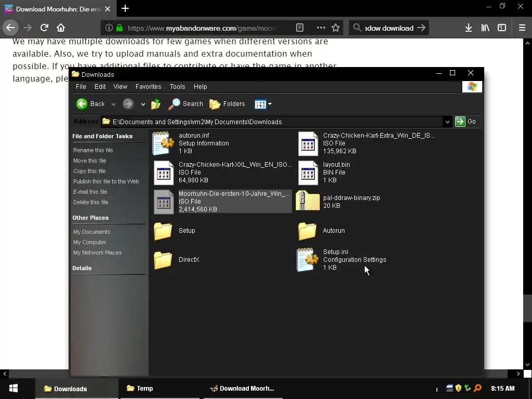Collapse Other Places section

pos(90,218)
